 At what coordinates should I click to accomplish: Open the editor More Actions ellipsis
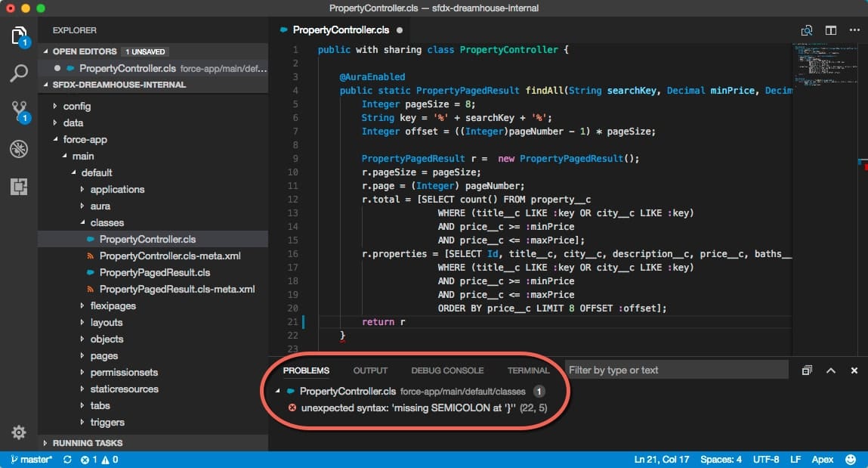coord(854,30)
